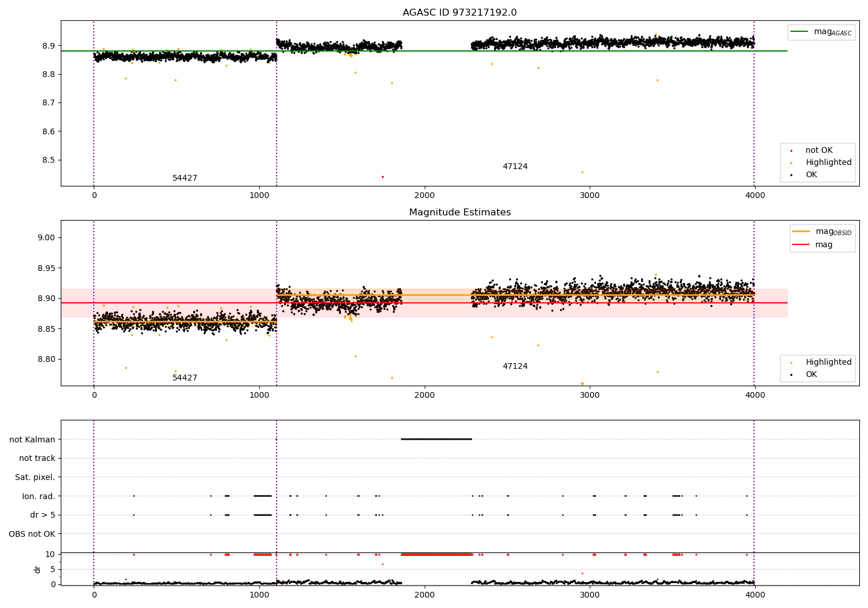This screenshot has width=868, height=608.
Task: Click label 47124 in Magnitude Estimates plot
Action: click(515, 367)
